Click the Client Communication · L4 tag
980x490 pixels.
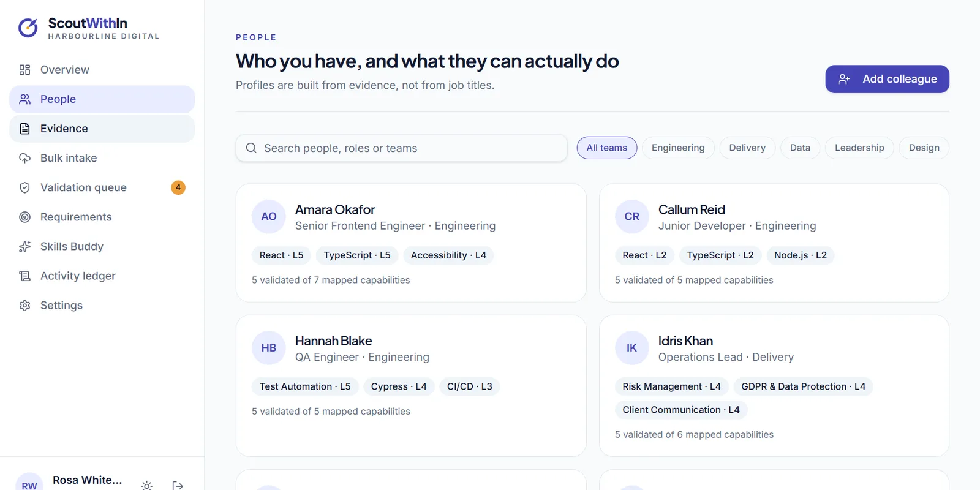coord(681,410)
